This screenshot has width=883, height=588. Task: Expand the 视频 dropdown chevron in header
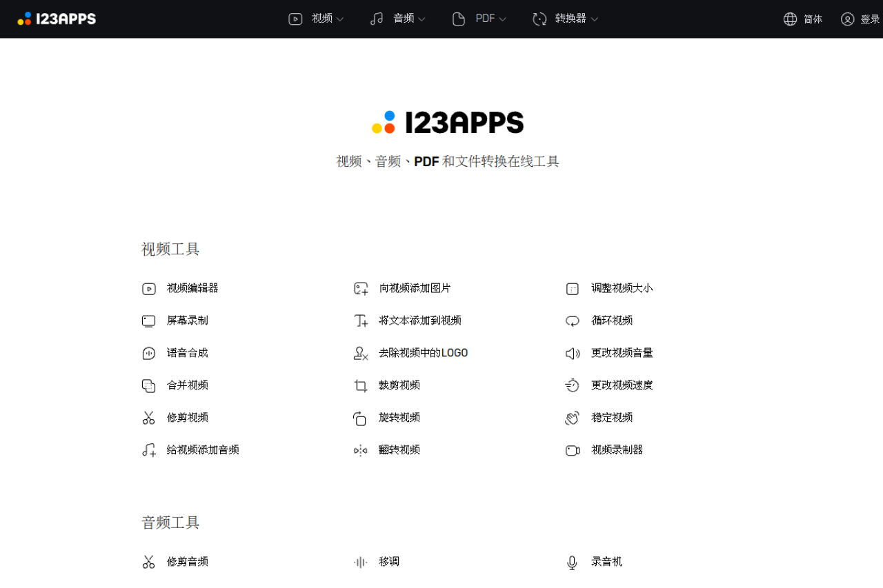tap(339, 19)
